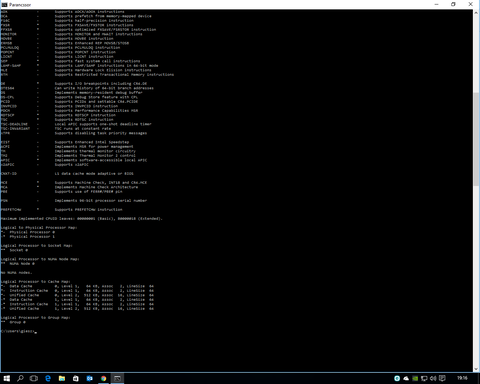Restore down the console window
Viewport: 480px width, 384px height.
(x=453, y=4)
